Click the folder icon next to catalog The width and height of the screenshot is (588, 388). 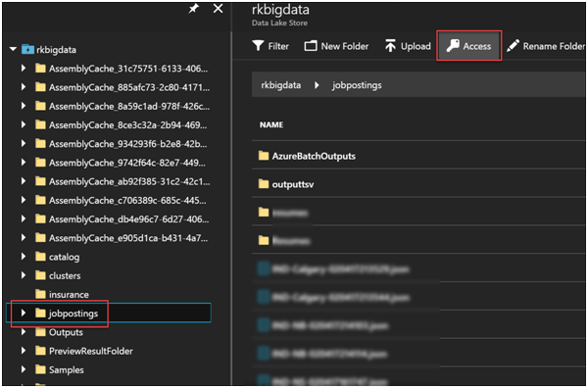point(40,257)
